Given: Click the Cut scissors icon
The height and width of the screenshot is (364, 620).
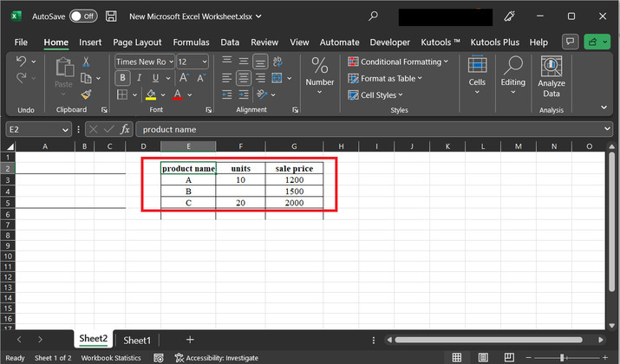Looking at the screenshot, I should pyautogui.click(x=86, y=62).
